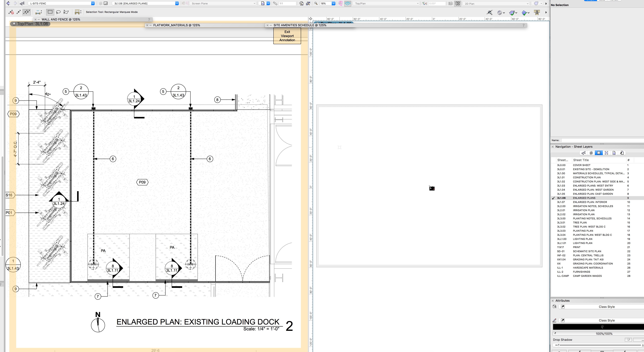The image size is (644, 352).
Task: Toggle the Multiple View Panes button
Action: click(458, 4)
